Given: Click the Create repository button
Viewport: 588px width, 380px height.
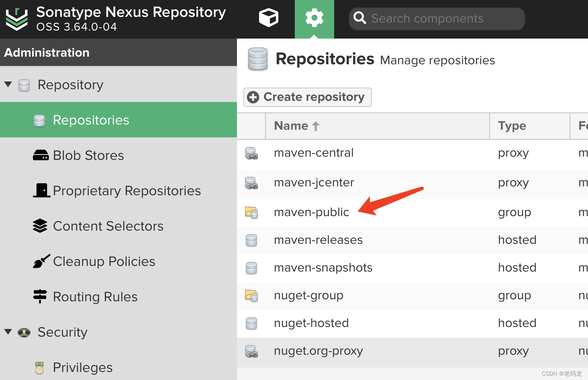Looking at the screenshot, I should (308, 97).
